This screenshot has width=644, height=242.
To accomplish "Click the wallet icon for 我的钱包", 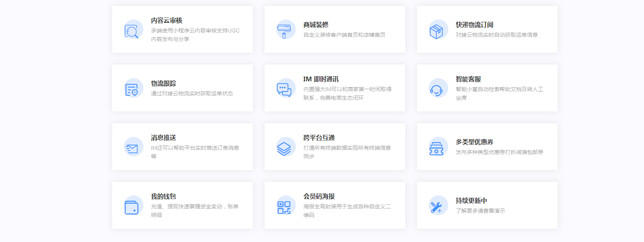I will coord(132,206).
